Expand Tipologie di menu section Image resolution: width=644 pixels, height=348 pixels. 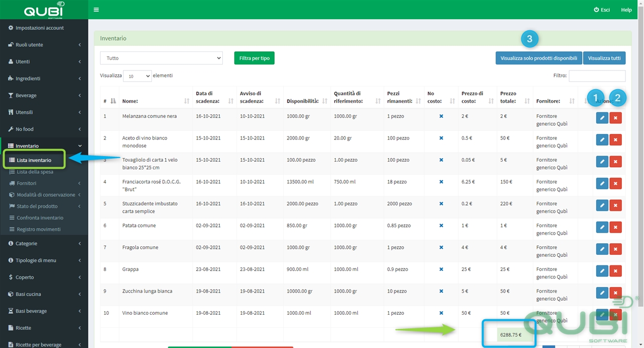point(44,260)
